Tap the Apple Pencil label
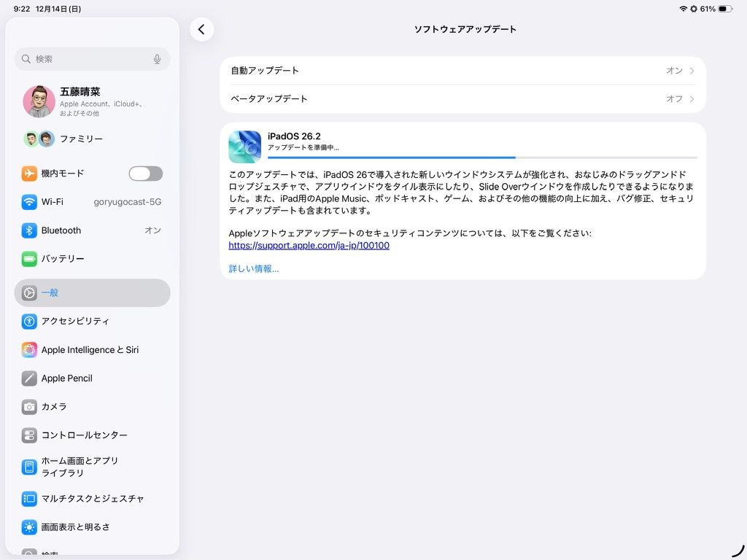 click(66, 378)
